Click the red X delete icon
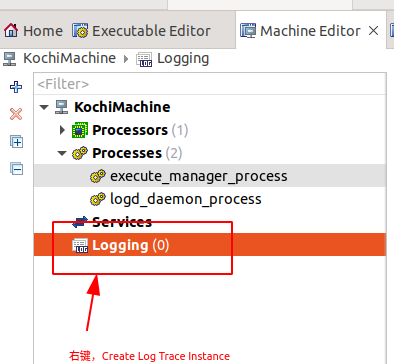 coord(16,114)
